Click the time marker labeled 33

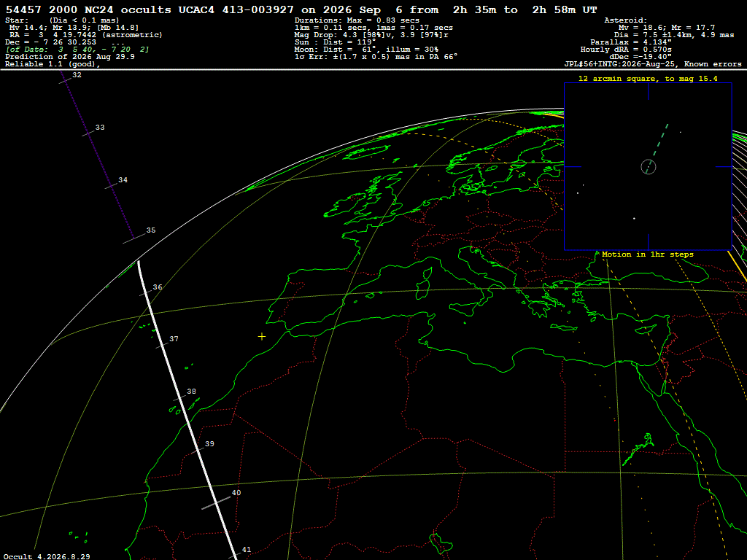pyautogui.click(x=99, y=128)
